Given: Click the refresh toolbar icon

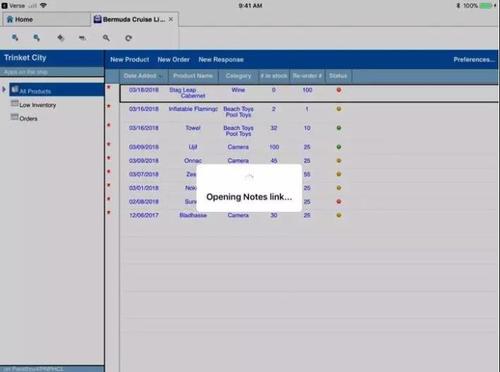Looking at the screenshot, I should pyautogui.click(x=128, y=38).
